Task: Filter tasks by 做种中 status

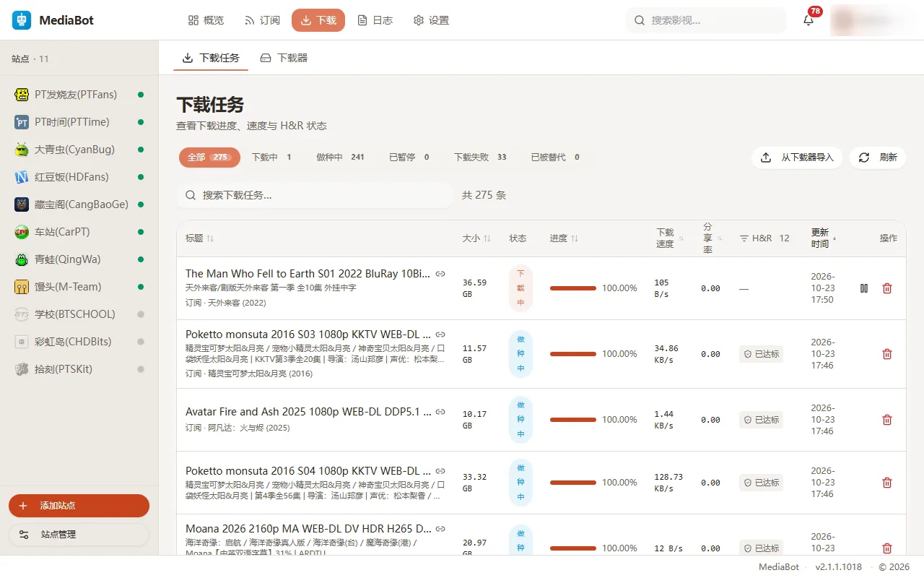Action: coord(340,157)
